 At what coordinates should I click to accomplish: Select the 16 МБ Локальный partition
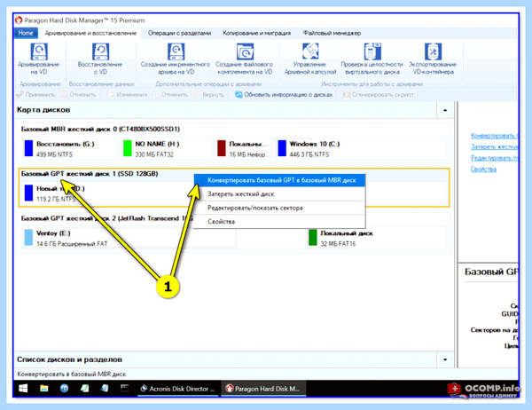(x=243, y=149)
